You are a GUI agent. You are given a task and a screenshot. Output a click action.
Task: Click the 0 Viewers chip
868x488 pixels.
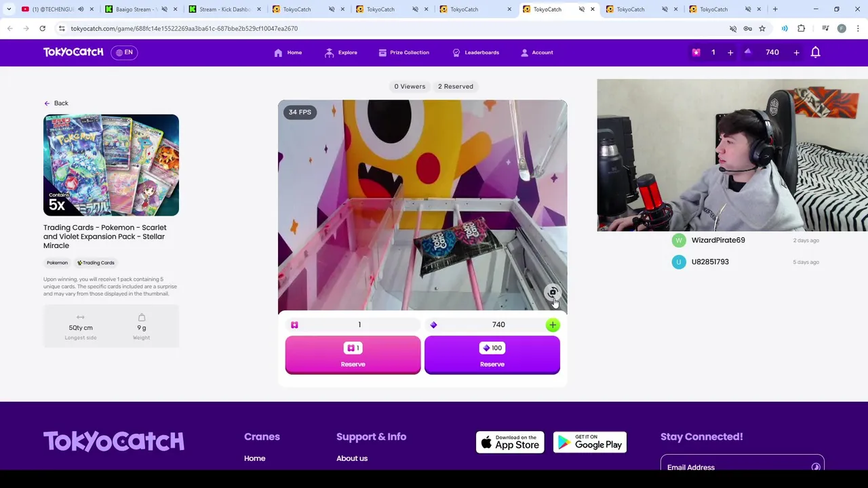coord(410,86)
